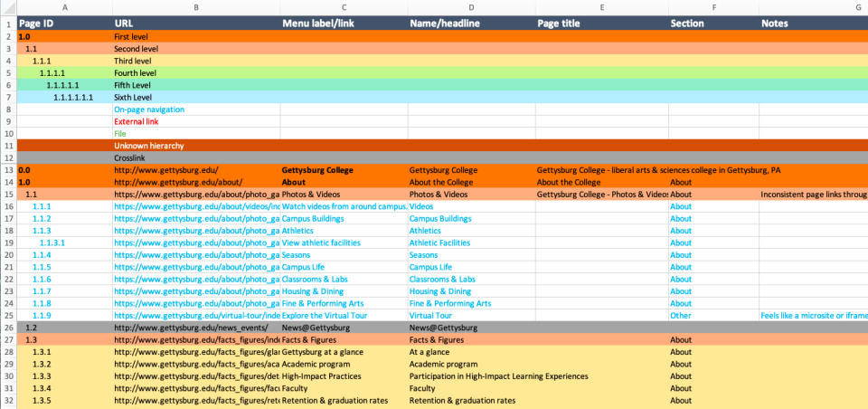
Task: Select column A header
Action: pyautogui.click(x=65, y=8)
